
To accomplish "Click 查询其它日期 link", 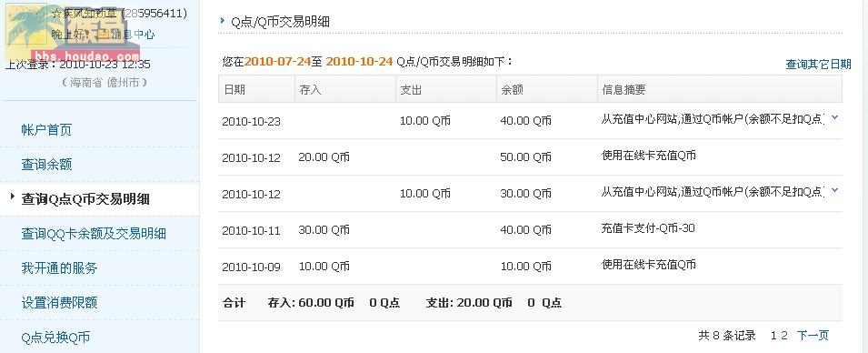I will 818,65.
